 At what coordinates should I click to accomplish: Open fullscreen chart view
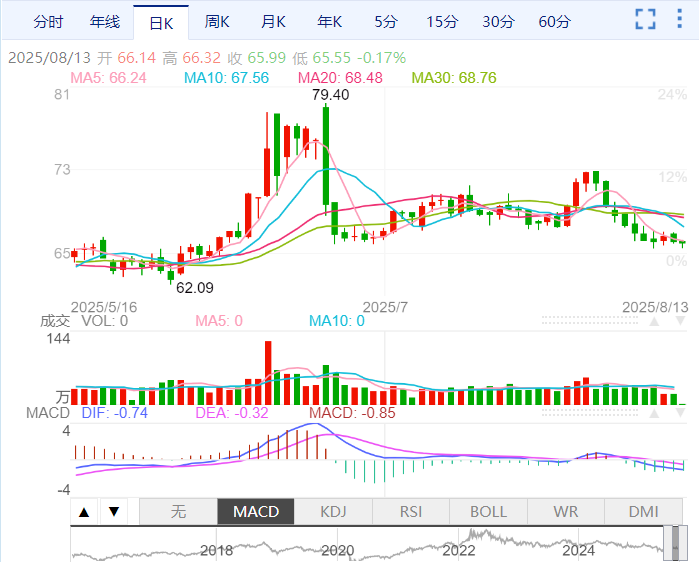646,20
